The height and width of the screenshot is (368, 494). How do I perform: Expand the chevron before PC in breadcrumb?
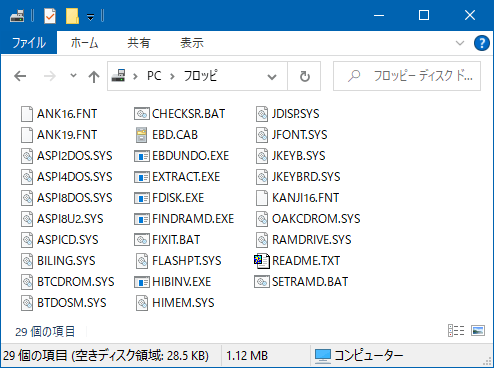135,76
